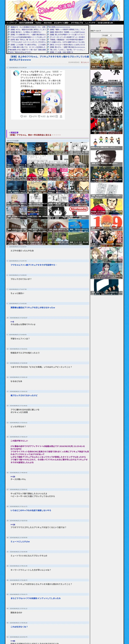Viewport: 129px width, 644px height.
Task: Click comment text ブロックされてないが？
Action: (21, 279)
